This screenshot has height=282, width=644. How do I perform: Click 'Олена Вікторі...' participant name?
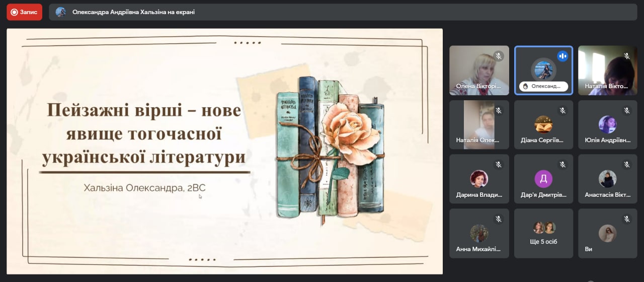click(x=479, y=86)
